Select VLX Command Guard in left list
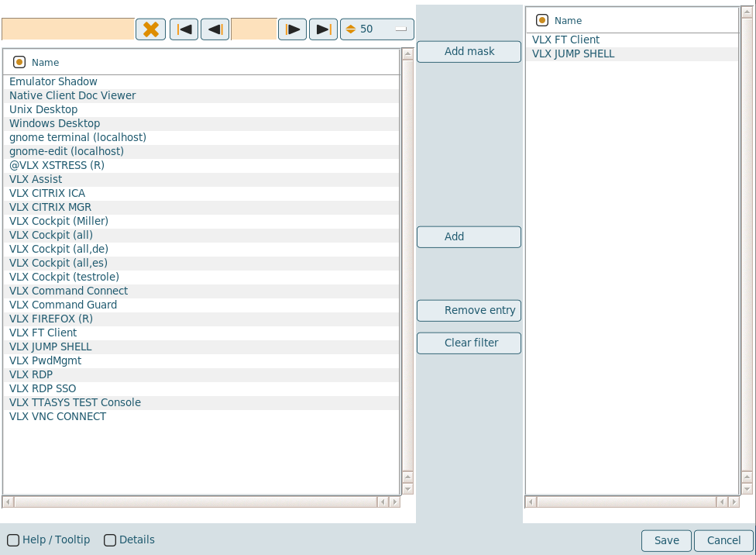 63,305
